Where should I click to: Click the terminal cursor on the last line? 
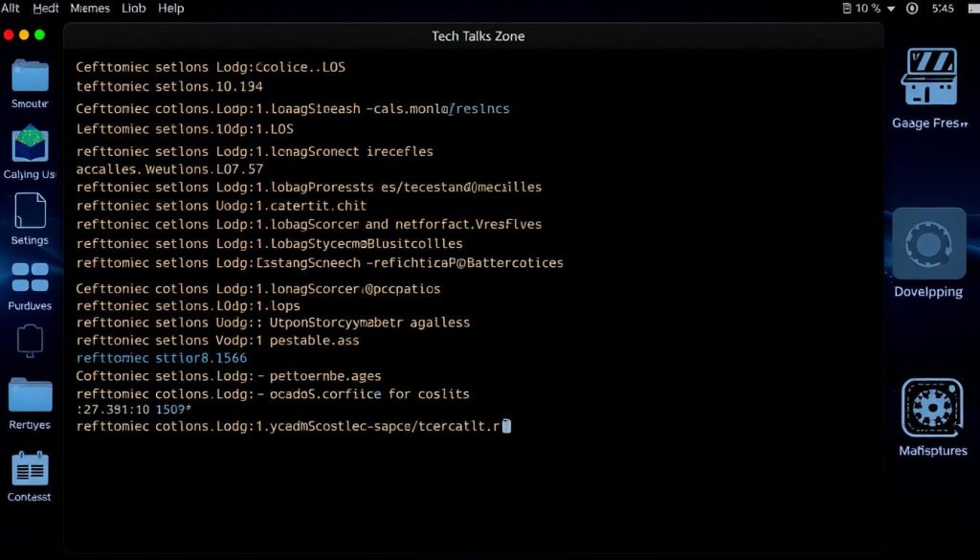pos(506,426)
